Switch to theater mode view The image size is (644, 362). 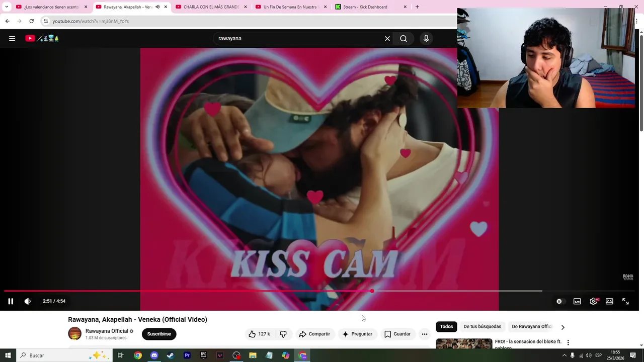609,301
